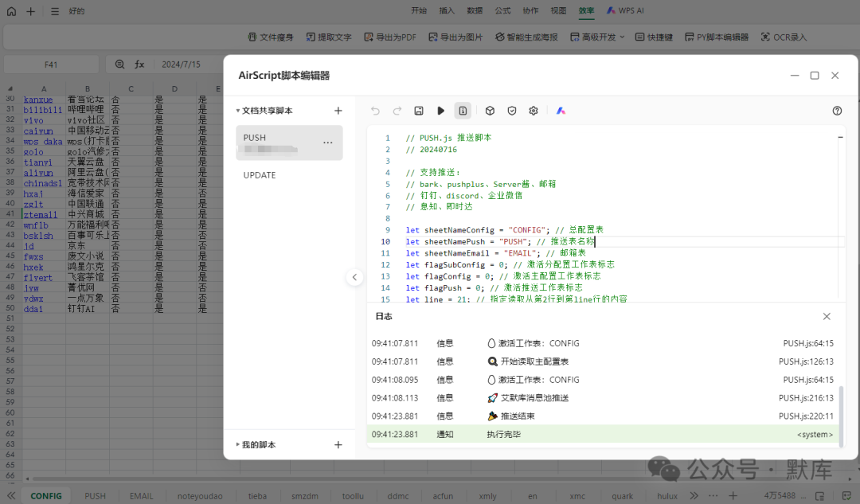Select all cells via corner triangle

pyautogui.click(x=10, y=88)
